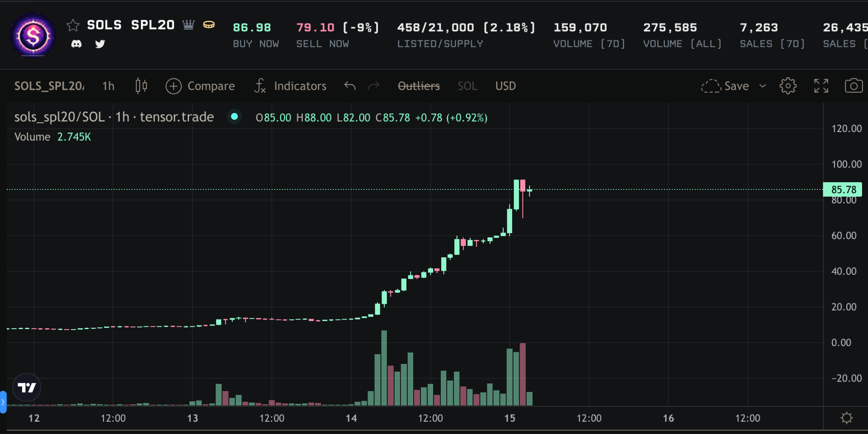This screenshot has width=868, height=434.
Task: Click the 60.00 price axis label
Action: (x=844, y=236)
